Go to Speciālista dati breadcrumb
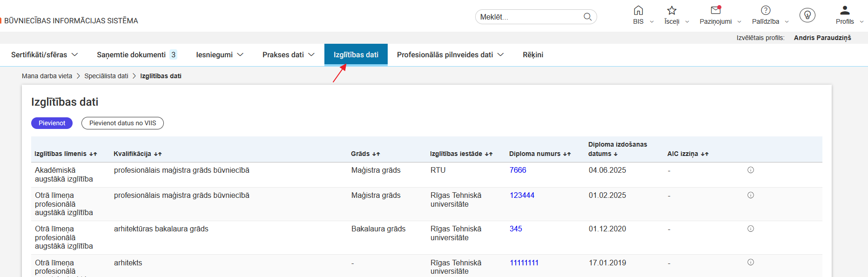Viewport: 868px width, 277px height. 106,76
